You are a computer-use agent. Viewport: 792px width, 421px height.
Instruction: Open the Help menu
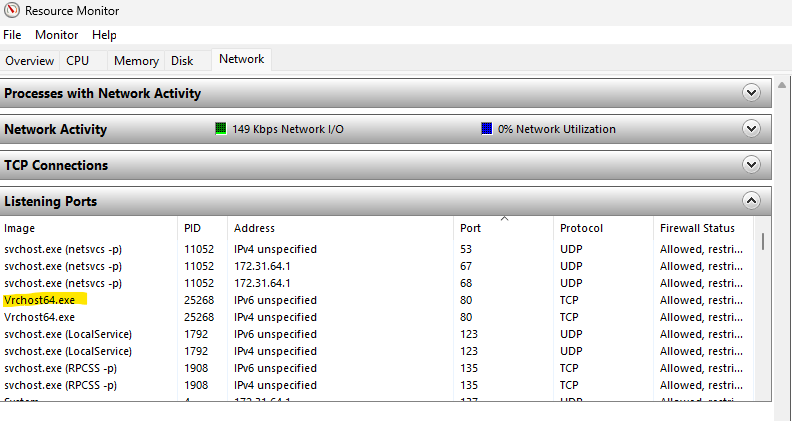click(x=104, y=35)
